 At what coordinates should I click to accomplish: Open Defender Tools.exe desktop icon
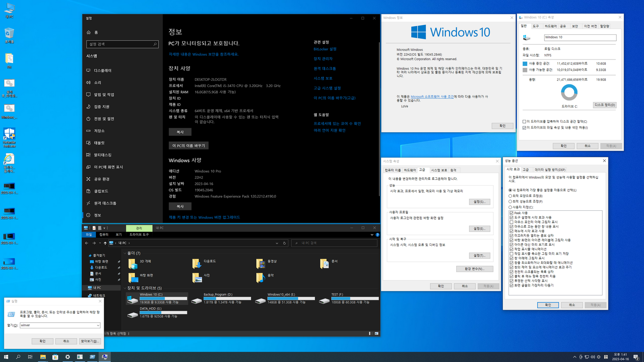(x=9, y=138)
